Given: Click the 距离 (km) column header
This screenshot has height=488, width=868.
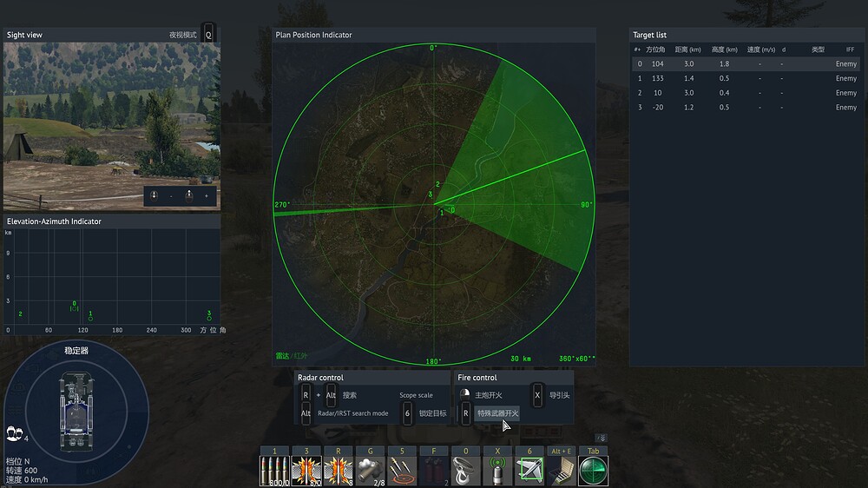Looking at the screenshot, I should tap(687, 49).
